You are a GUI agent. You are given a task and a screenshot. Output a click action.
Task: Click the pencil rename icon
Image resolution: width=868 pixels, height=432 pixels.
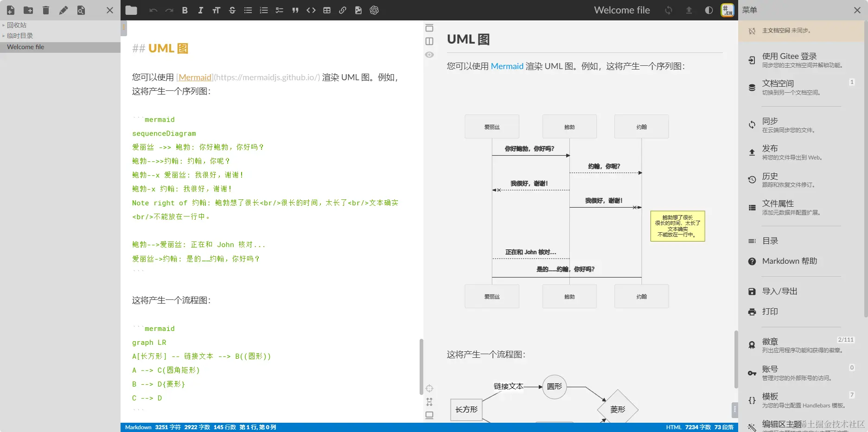tap(64, 10)
